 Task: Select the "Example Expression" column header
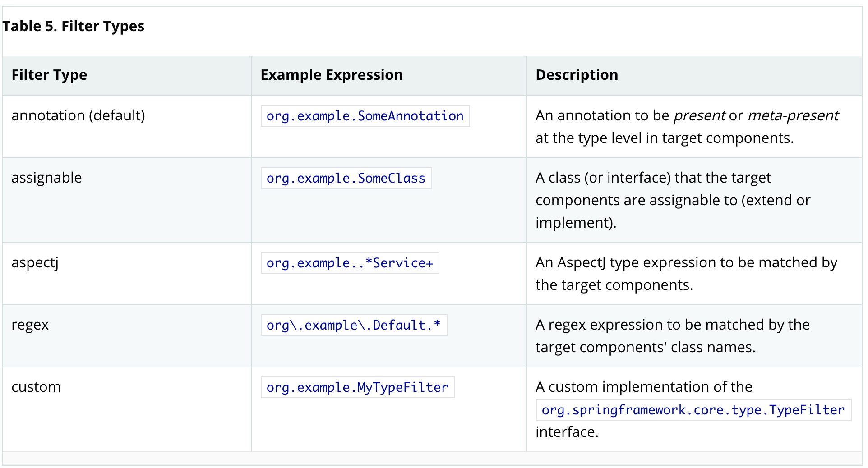332,75
